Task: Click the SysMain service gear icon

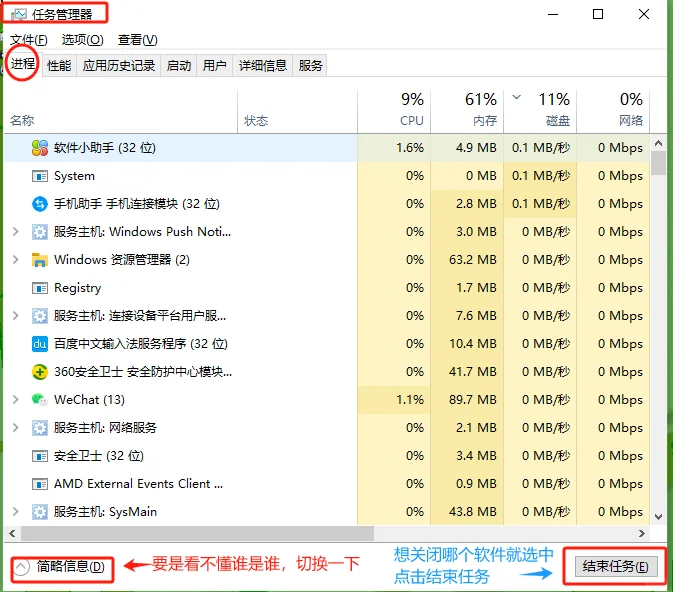Action: tap(40, 512)
